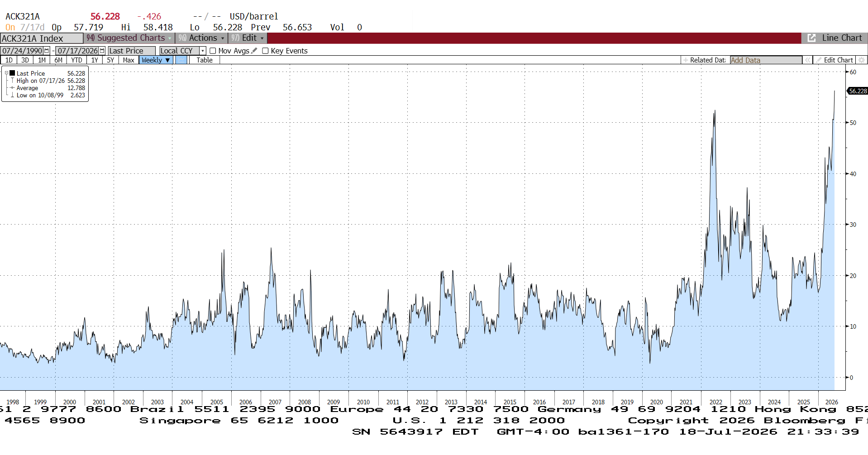
Task: Select the Max range tab
Action: 129,60
